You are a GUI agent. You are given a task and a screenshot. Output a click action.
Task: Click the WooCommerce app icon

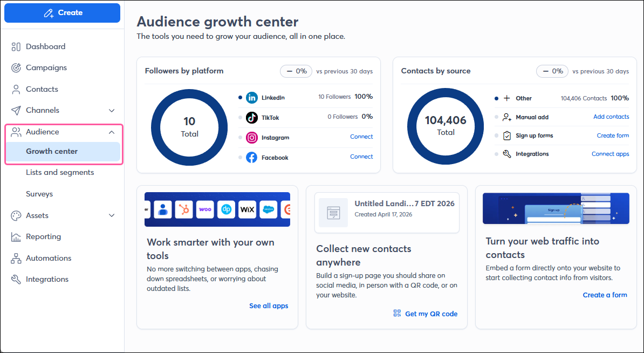(205, 209)
